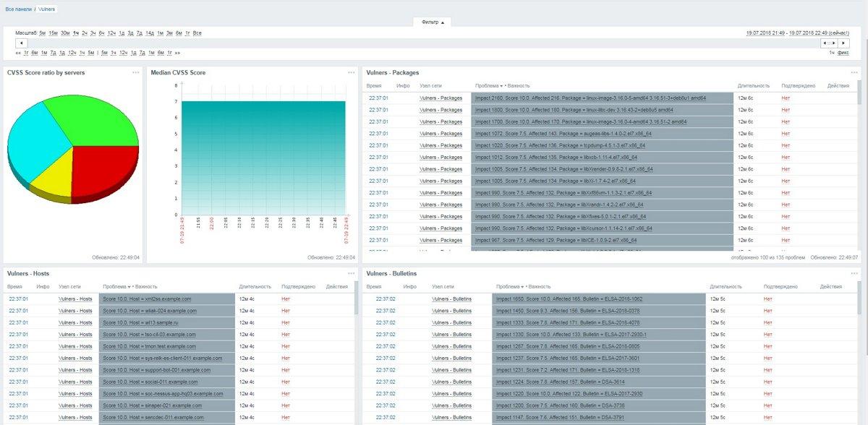Collapse the Фильтр filter tab
The width and height of the screenshot is (868, 425).
433,22
